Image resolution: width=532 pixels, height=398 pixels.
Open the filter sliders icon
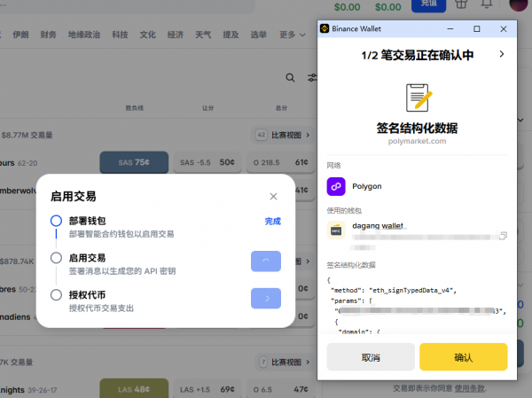[x=312, y=78]
